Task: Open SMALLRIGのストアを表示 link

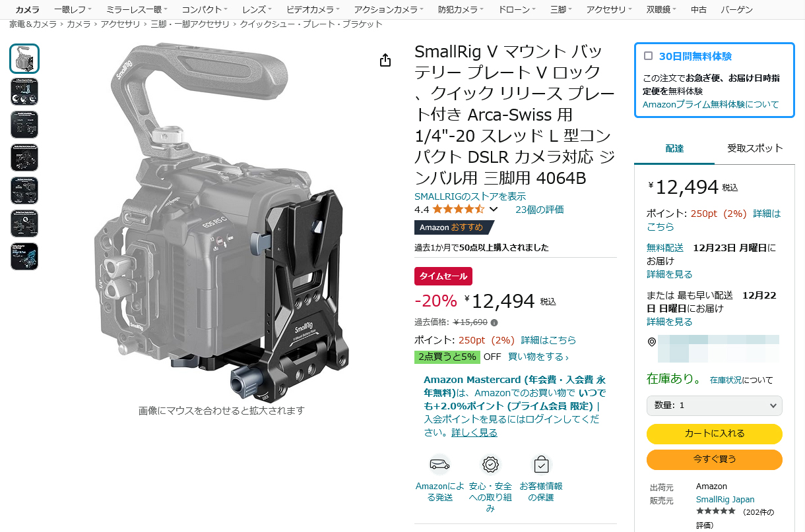Action: [x=470, y=196]
